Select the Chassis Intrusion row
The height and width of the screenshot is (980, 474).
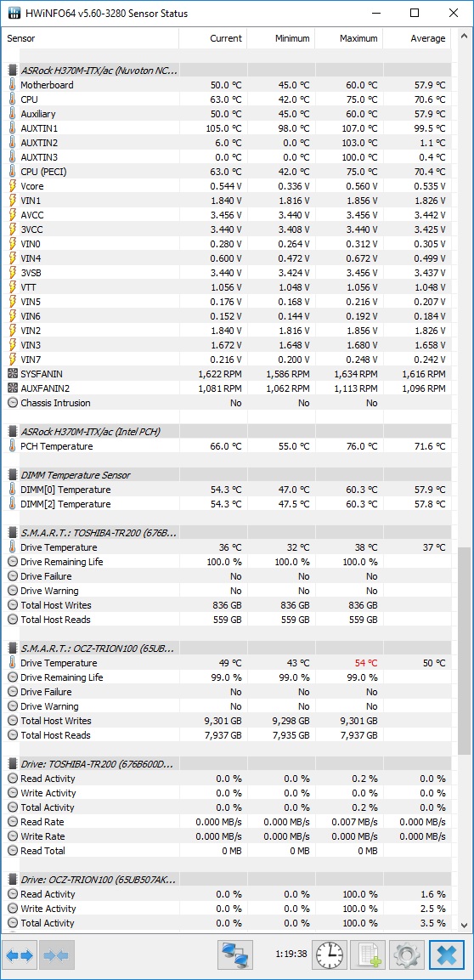(x=229, y=403)
